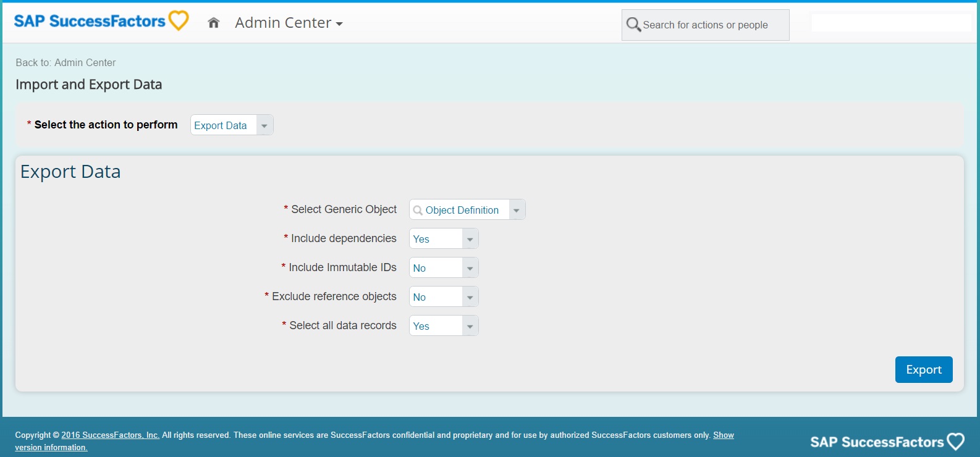Open the Select all data records dropdown
The image size is (980, 457).
click(444, 326)
